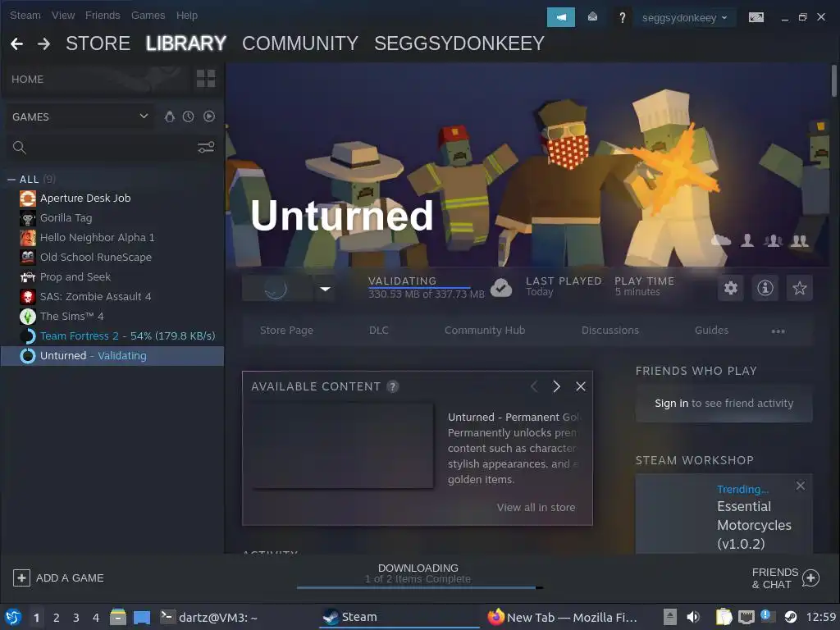The image size is (840, 630).
Task: Add Unturned to favorites star
Action: (799, 288)
